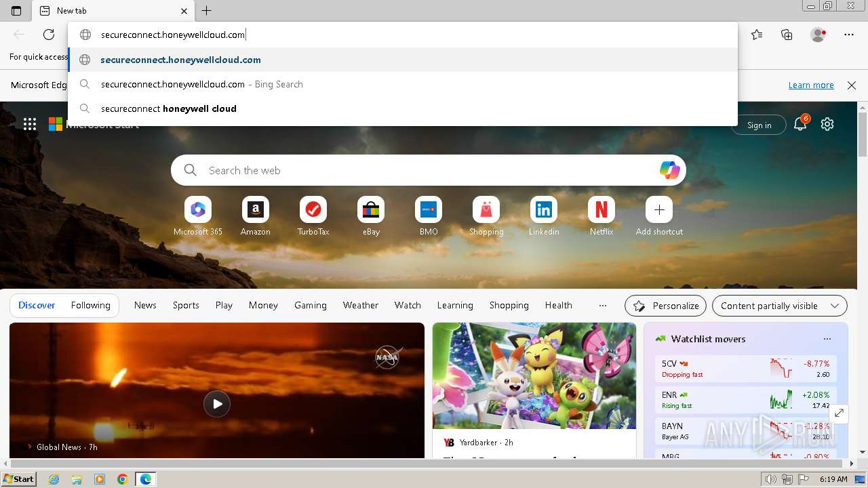The height and width of the screenshot is (488, 868).
Task: Select the ENR stock row
Action: coord(746,400)
